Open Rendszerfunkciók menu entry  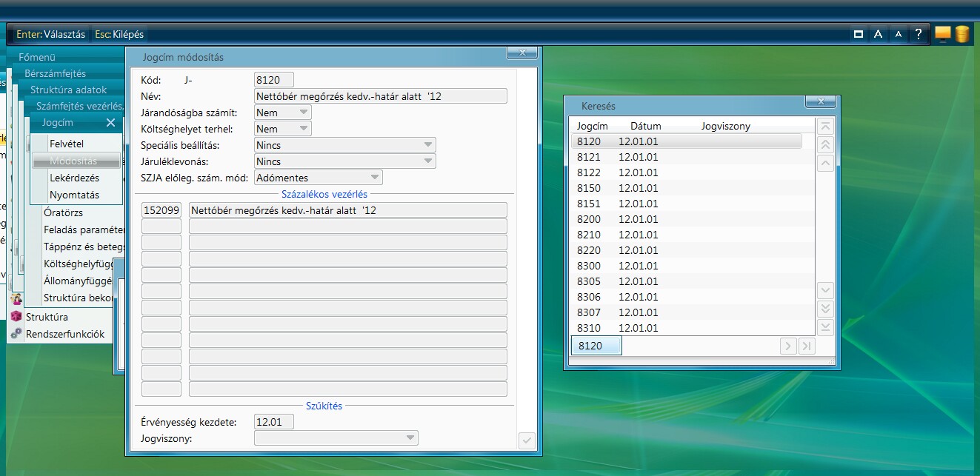click(65, 334)
